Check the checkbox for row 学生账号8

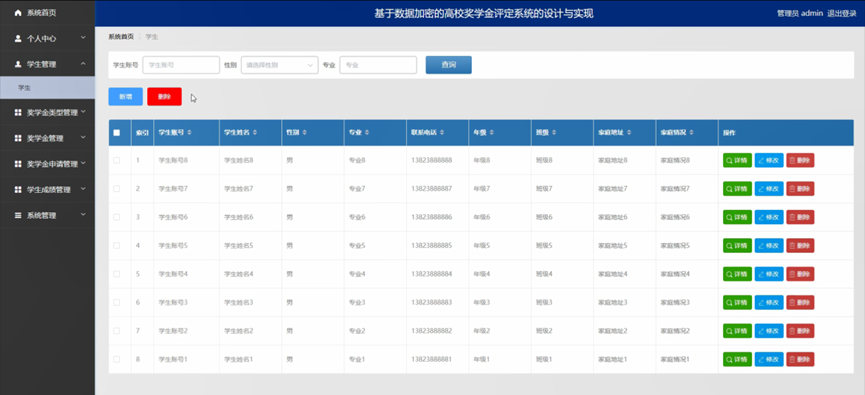[x=116, y=161]
